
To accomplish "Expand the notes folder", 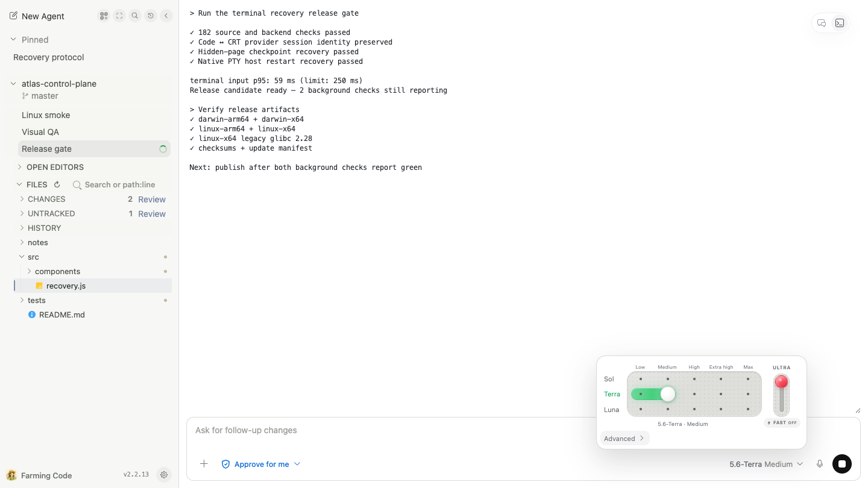I will (22, 242).
